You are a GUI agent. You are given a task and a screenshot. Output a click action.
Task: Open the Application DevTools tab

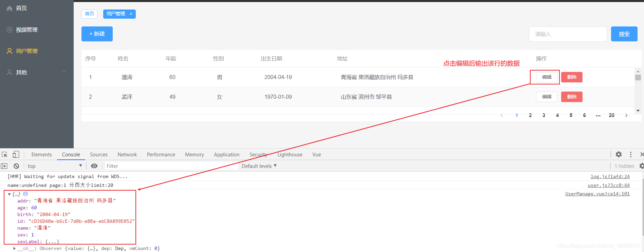coord(226,155)
